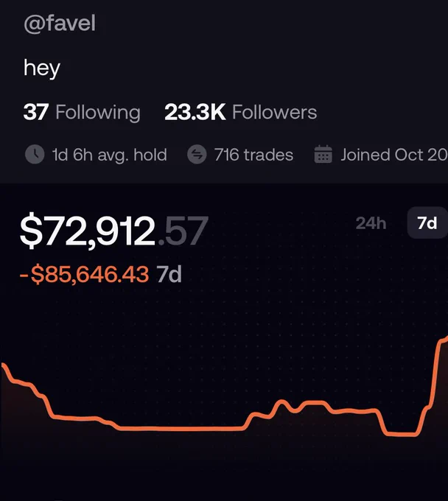The height and width of the screenshot is (501, 448).
Task: Click the 1d 6h avg. hold stat
Action: coord(109,155)
